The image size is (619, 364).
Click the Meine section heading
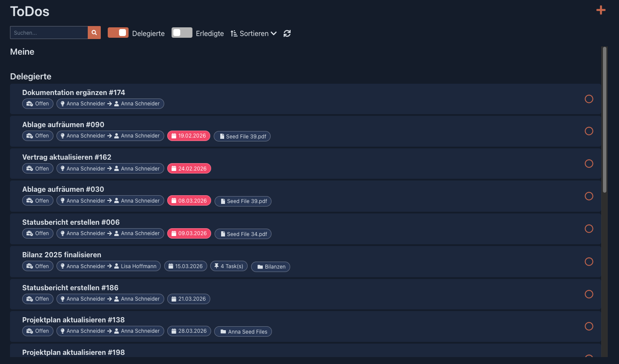tap(22, 52)
